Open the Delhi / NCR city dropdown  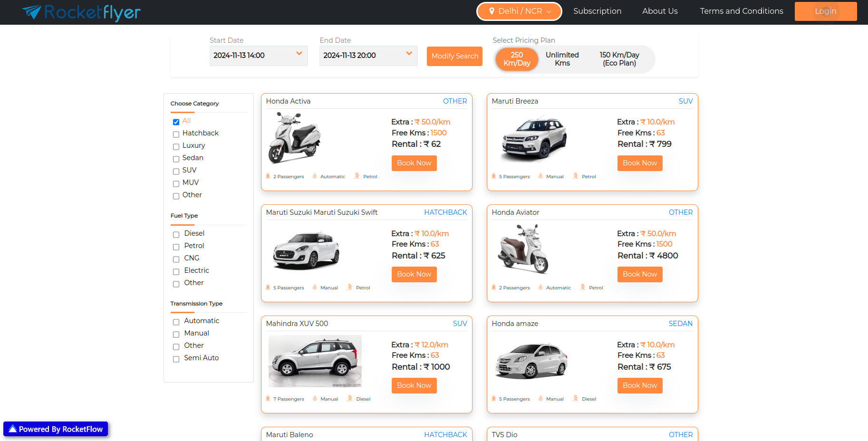[x=519, y=11]
